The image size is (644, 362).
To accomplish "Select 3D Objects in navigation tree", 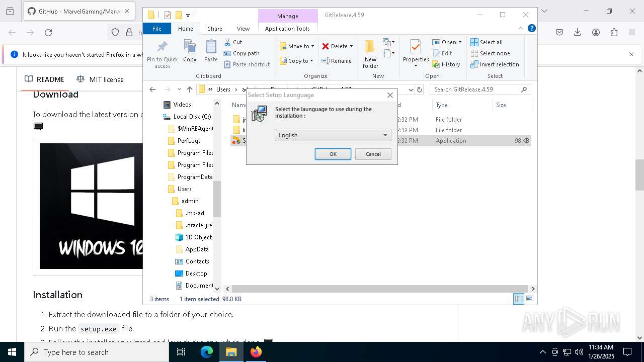I will [x=199, y=237].
